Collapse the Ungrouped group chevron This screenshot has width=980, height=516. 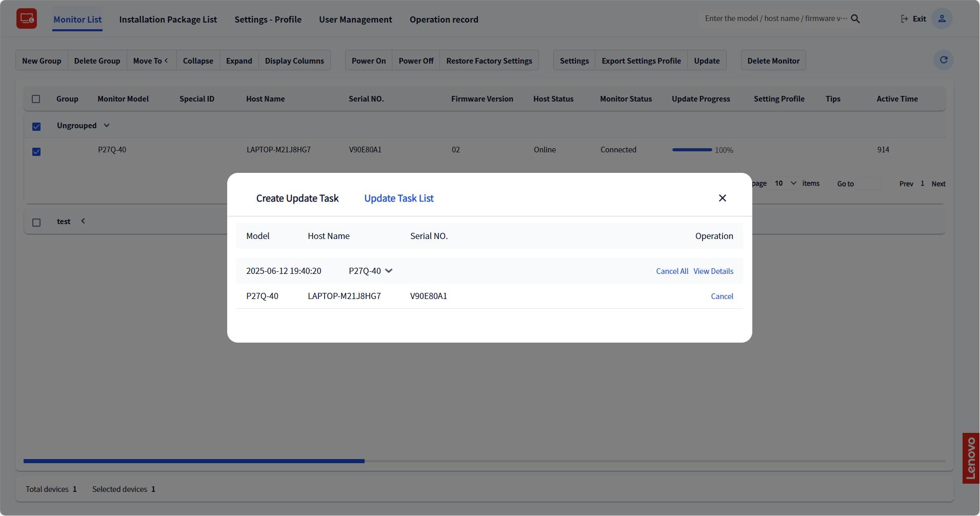pos(107,126)
